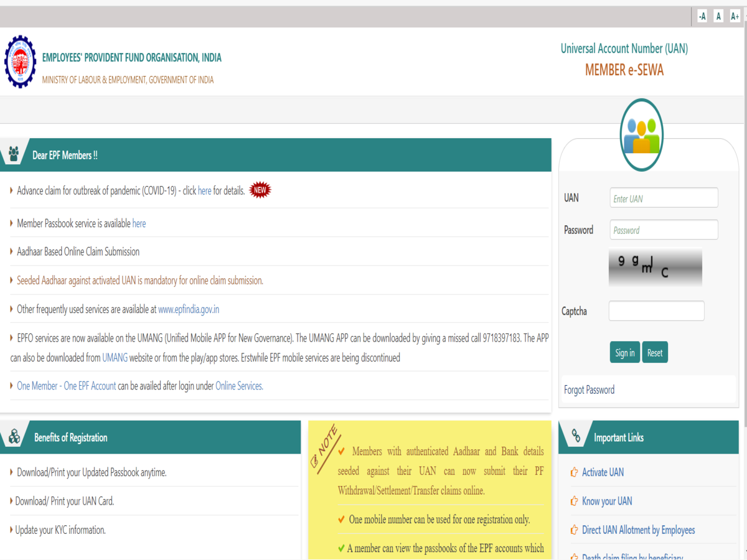747x560 pixels.
Task: Click the arrow bullet before Aadhaar Based Online Claim
Action: (x=12, y=251)
